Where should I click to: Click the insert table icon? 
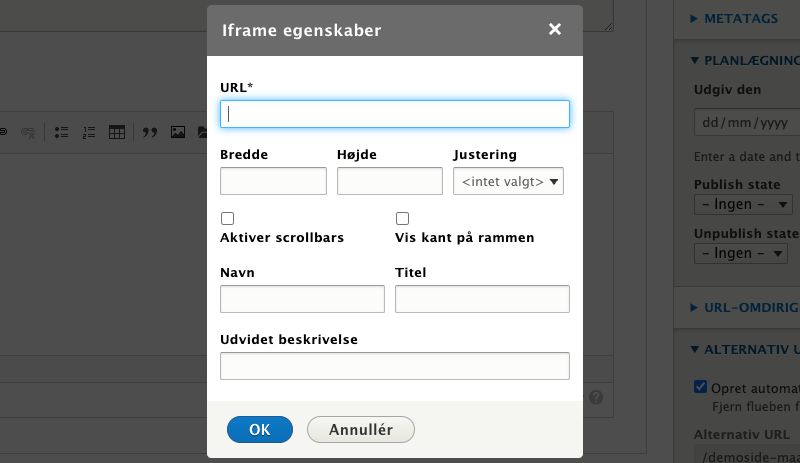tap(117, 132)
